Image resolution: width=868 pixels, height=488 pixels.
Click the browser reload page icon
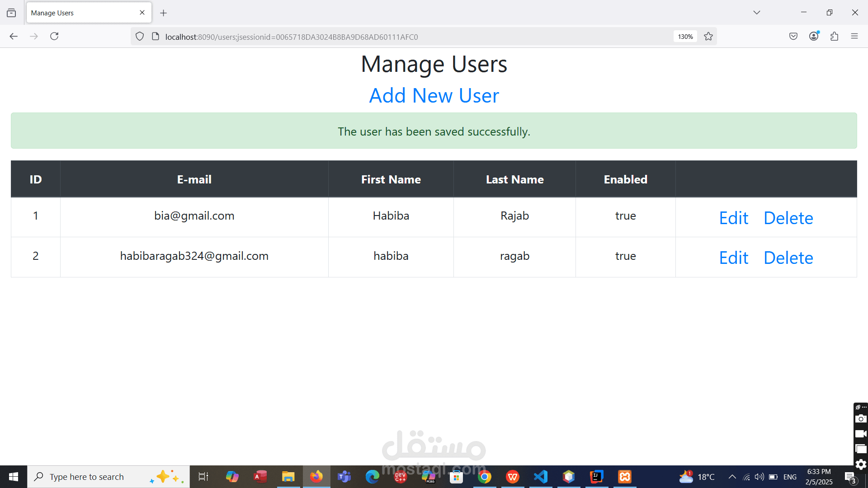click(54, 36)
